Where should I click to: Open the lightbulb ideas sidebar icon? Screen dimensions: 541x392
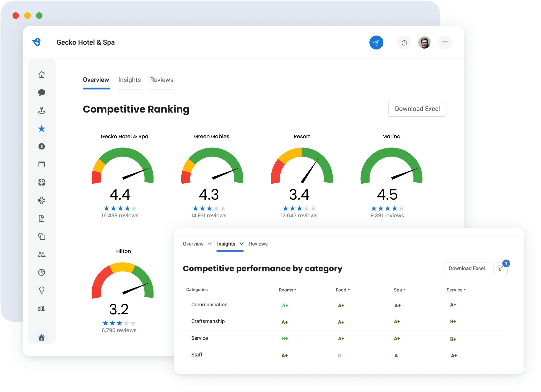(41, 290)
